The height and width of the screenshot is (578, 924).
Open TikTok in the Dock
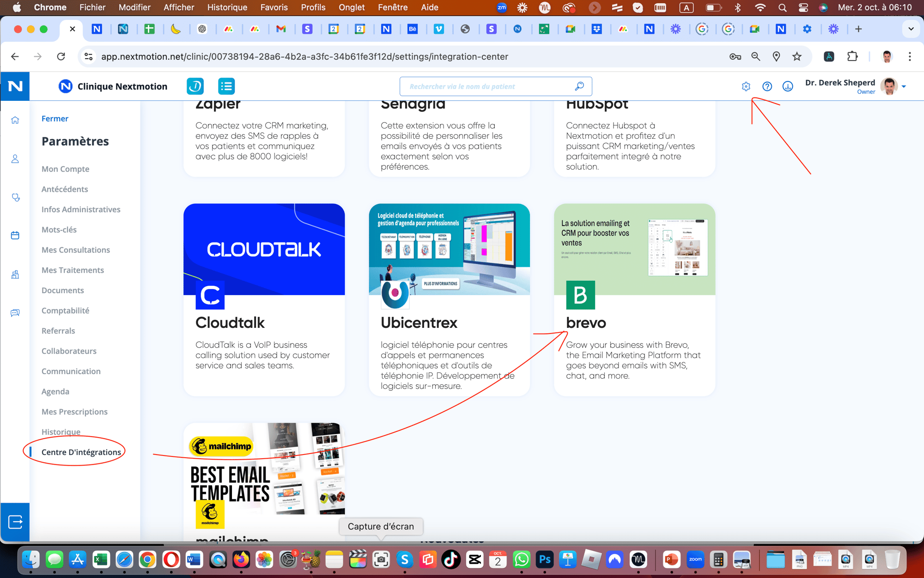tap(451, 560)
